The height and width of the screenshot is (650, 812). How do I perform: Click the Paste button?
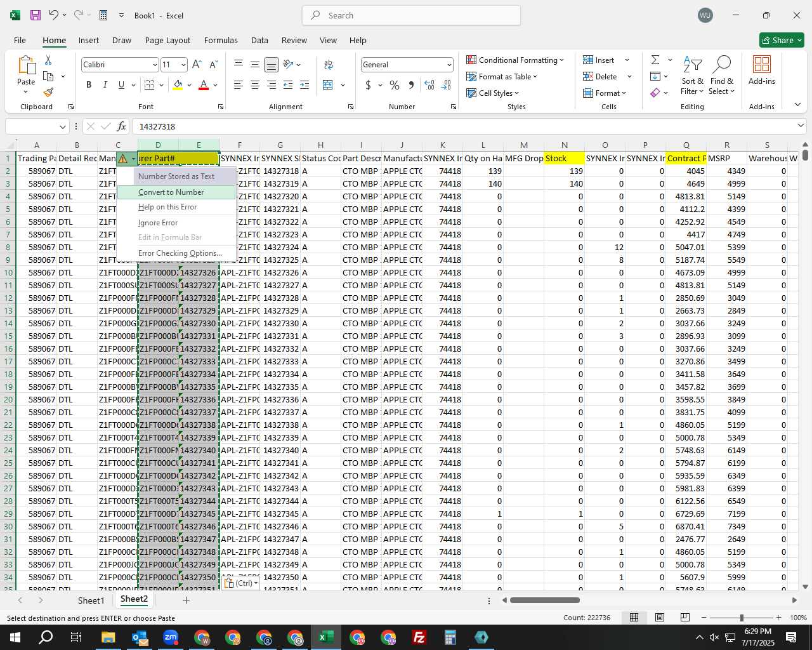pos(26,76)
